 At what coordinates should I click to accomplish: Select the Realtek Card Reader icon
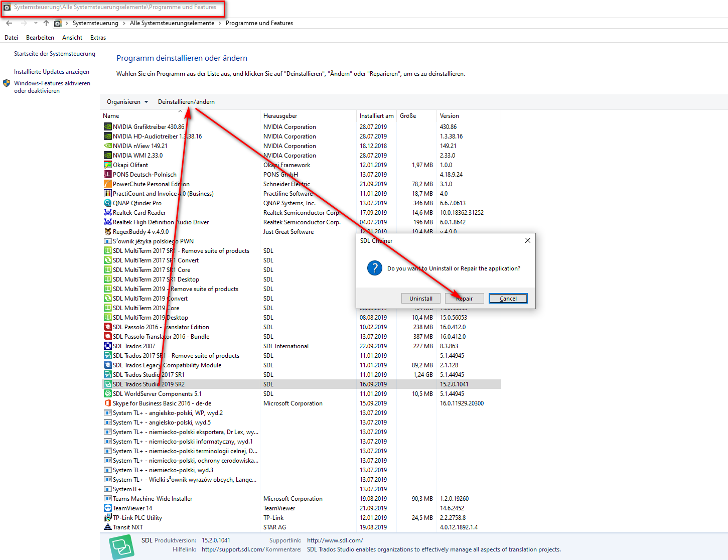[x=107, y=213]
